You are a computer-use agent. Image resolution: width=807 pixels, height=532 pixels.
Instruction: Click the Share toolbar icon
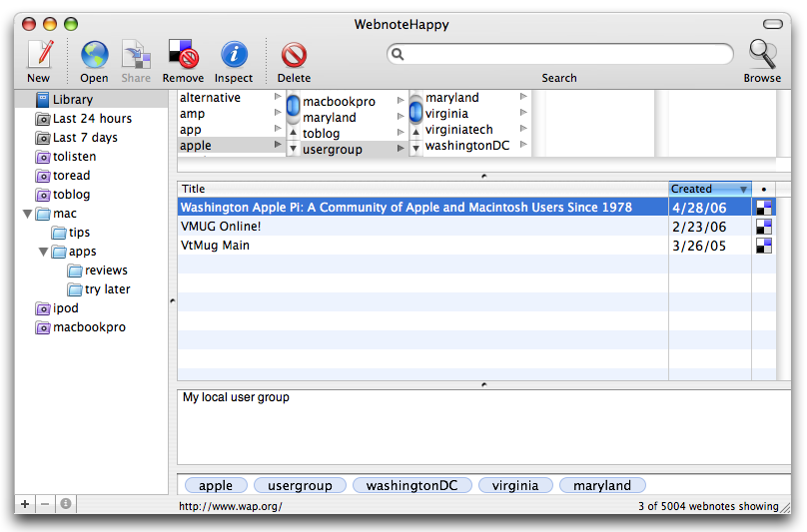tap(136, 55)
